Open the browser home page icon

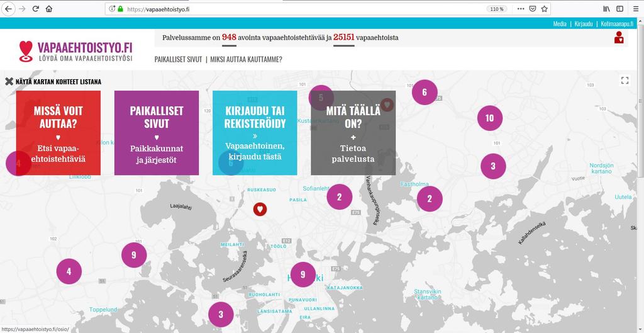tap(49, 9)
